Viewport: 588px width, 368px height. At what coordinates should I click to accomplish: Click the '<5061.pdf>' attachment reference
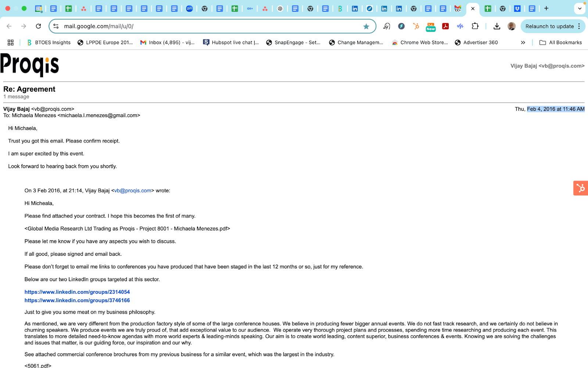point(38,365)
